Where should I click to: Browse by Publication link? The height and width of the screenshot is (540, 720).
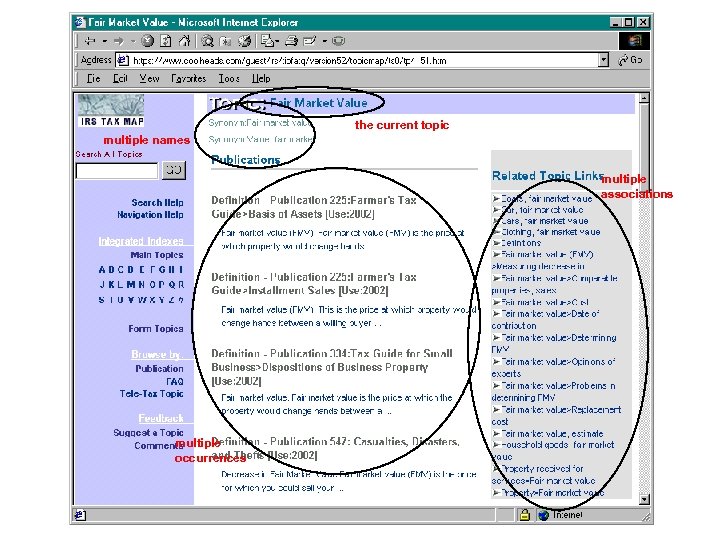click(159, 369)
